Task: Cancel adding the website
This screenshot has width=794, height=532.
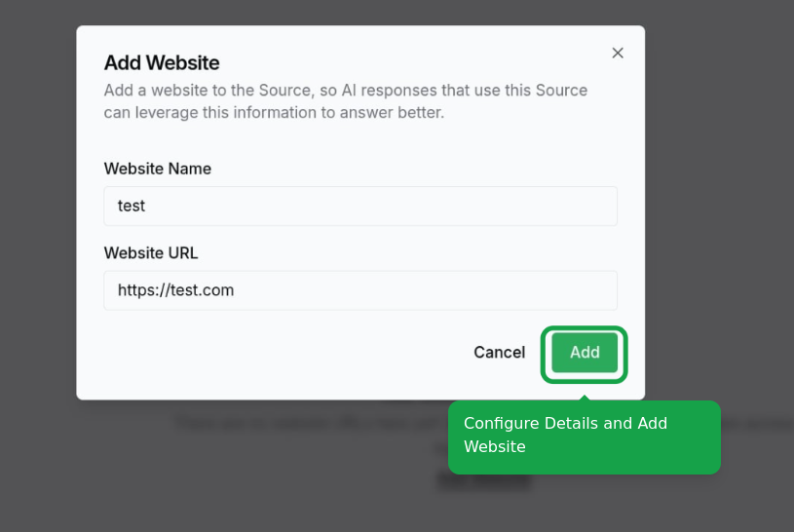Action: click(x=499, y=352)
